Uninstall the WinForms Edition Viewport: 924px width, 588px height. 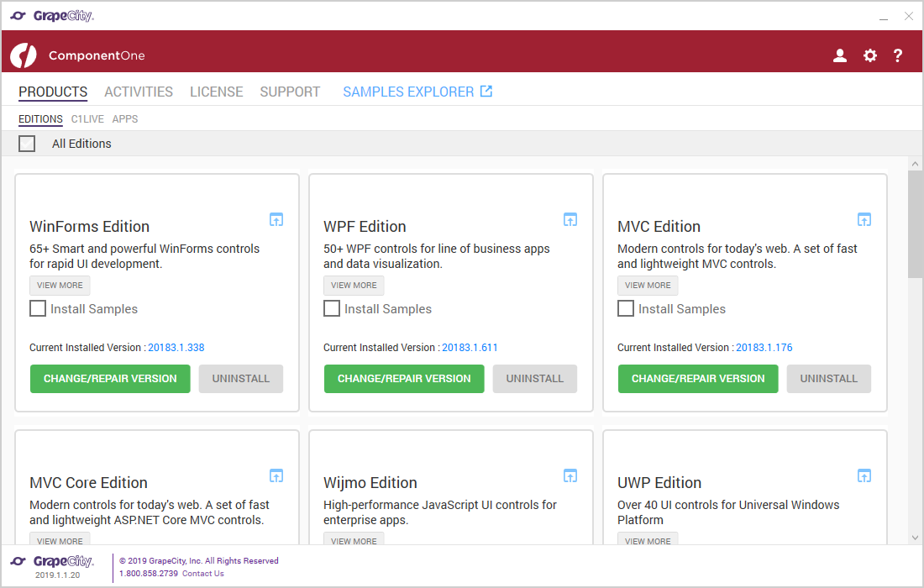pyautogui.click(x=241, y=379)
